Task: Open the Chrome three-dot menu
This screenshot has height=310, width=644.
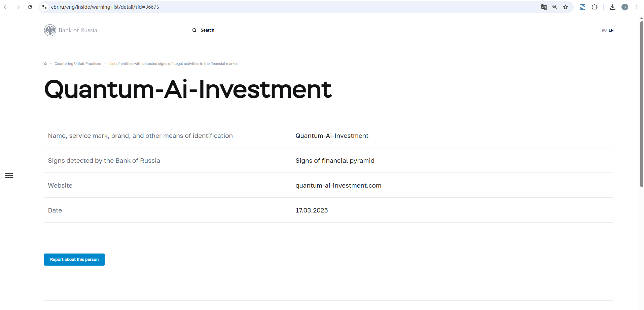Action: (x=637, y=7)
